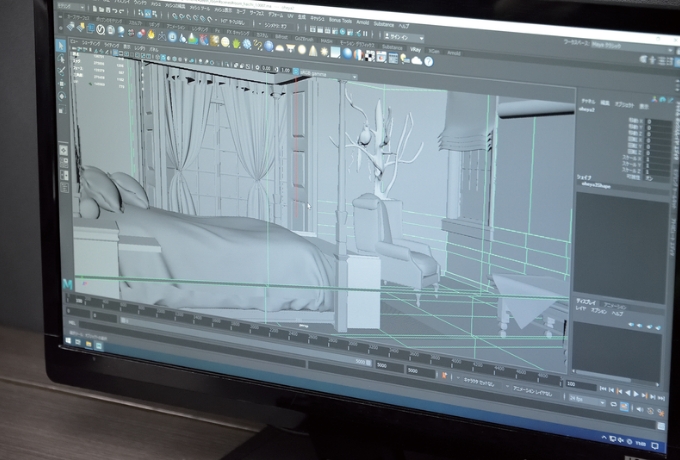Click the red and blue spheres shelf icon
The height and width of the screenshot is (460, 680).
[141, 33]
